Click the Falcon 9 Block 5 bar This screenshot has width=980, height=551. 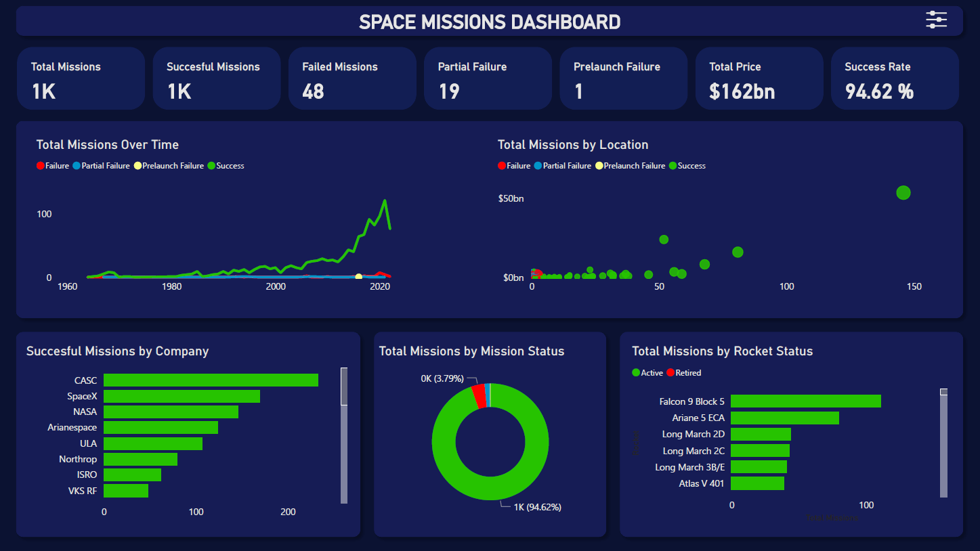[x=805, y=401]
